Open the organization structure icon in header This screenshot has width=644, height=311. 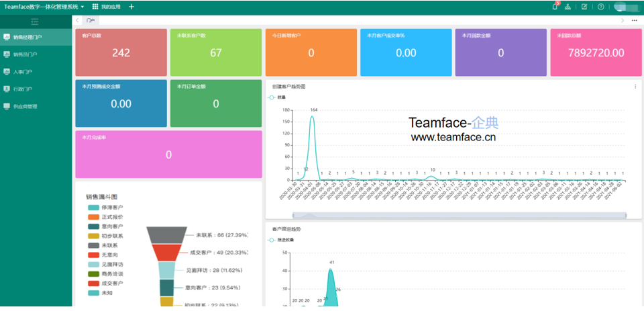568,7
